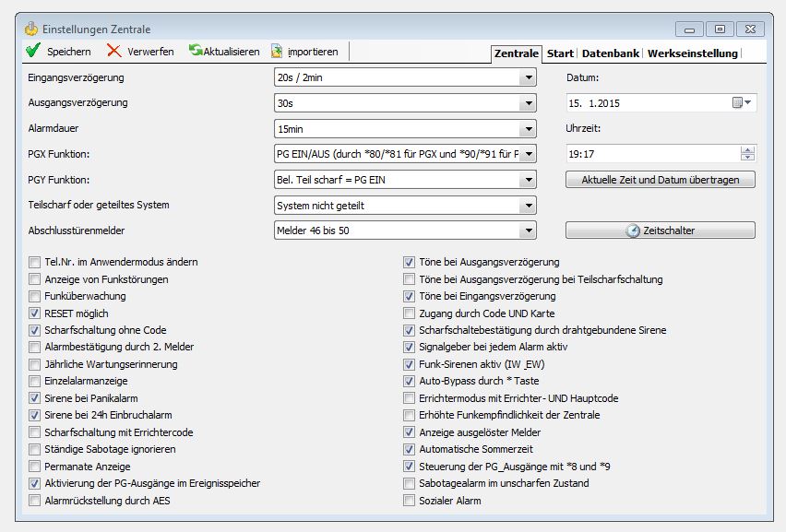Increase the Uhrzeit using the spinner arrows
Screen dimensions: 786x532
(747, 150)
